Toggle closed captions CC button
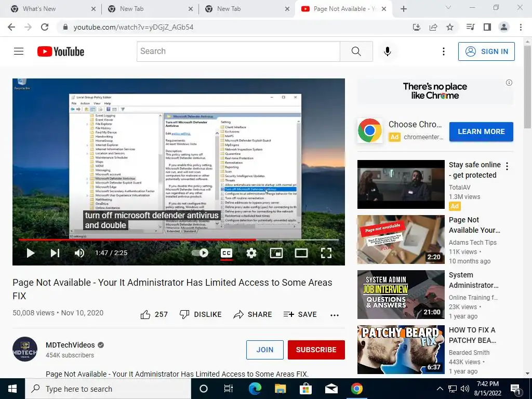 coord(227,253)
